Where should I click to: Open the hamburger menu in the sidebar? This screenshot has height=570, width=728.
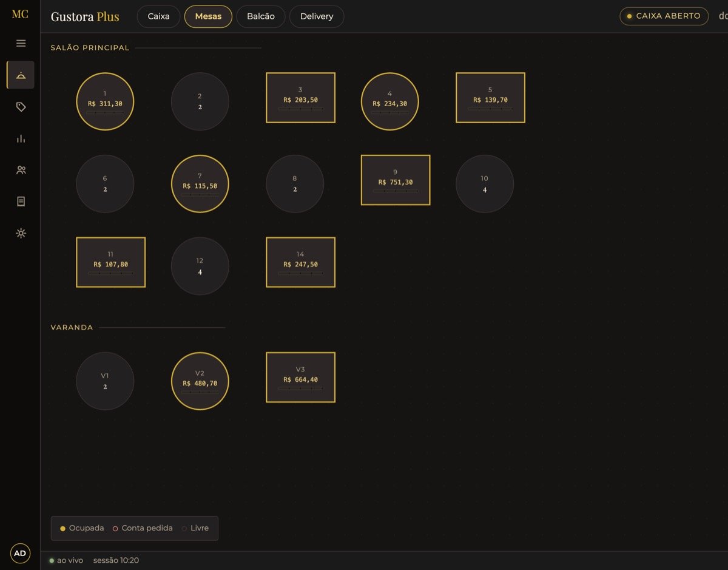[x=21, y=43]
